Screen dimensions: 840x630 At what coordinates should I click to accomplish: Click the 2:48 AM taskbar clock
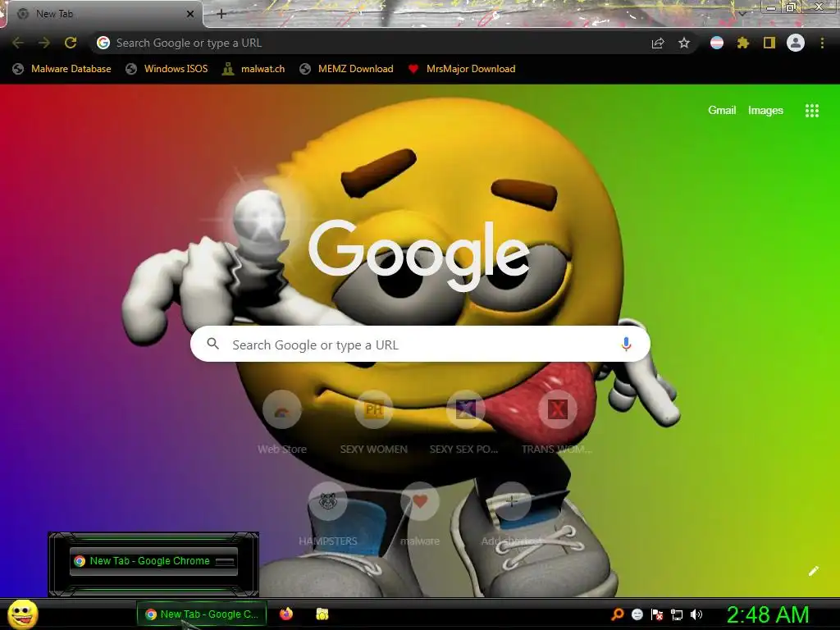pos(767,614)
